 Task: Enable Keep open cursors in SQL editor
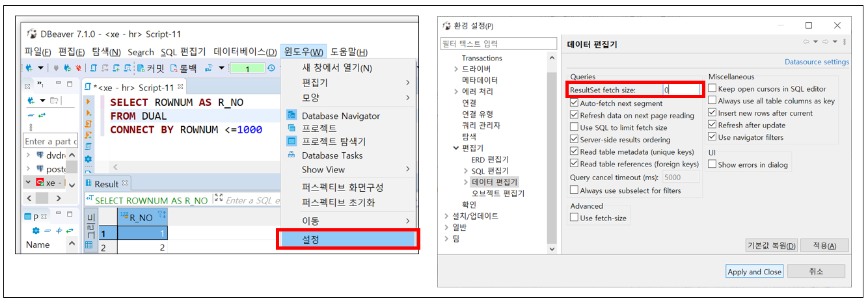pyautogui.click(x=712, y=88)
